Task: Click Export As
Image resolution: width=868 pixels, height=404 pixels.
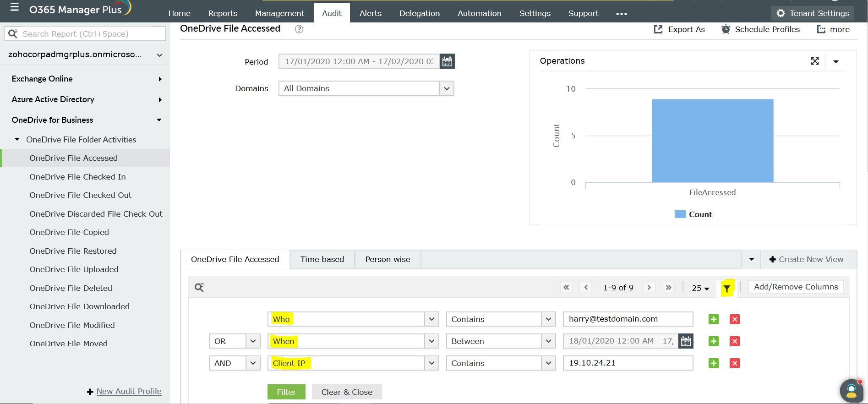Action: pyautogui.click(x=679, y=29)
